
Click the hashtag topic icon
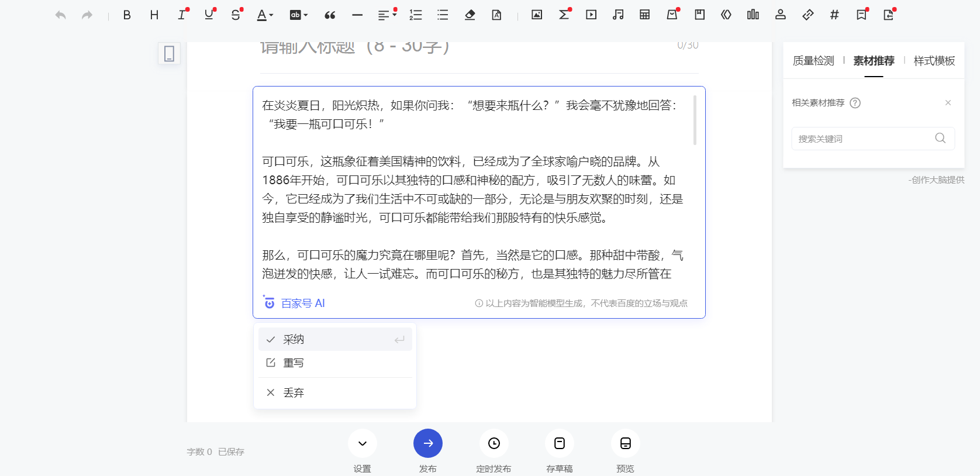(x=834, y=15)
